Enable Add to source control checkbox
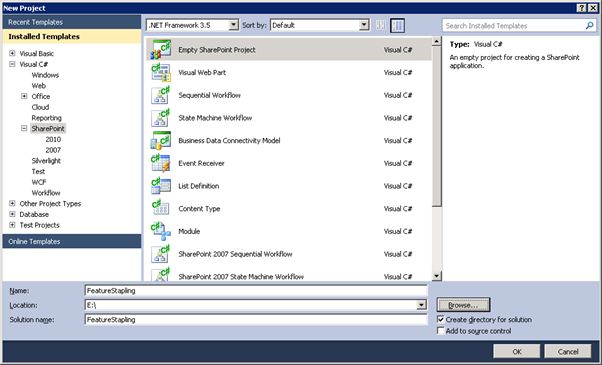This screenshot has height=365, width=602. coord(441,330)
